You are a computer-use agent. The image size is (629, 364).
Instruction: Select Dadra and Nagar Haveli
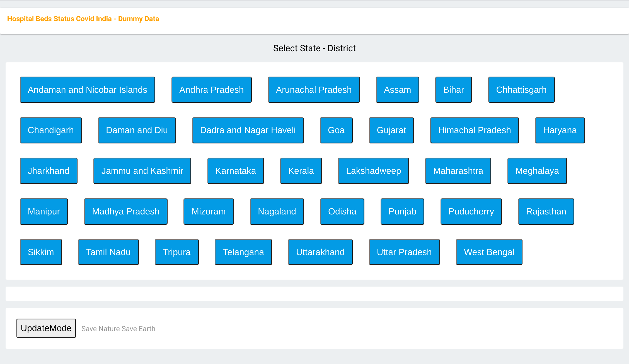248,130
